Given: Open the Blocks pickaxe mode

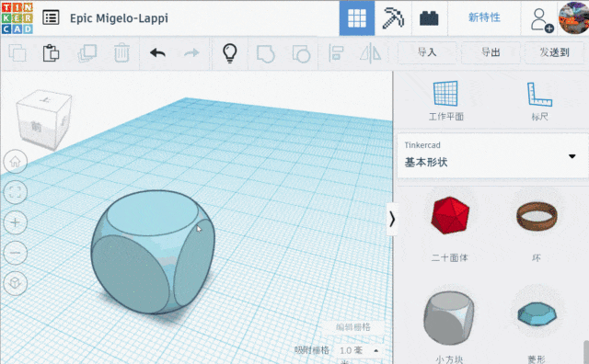Looking at the screenshot, I should 393,18.
